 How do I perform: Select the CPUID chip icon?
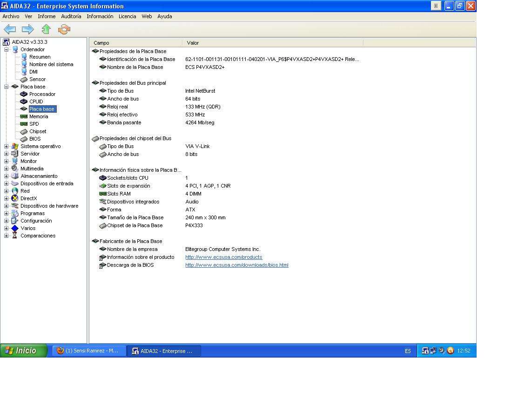(x=24, y=102)
